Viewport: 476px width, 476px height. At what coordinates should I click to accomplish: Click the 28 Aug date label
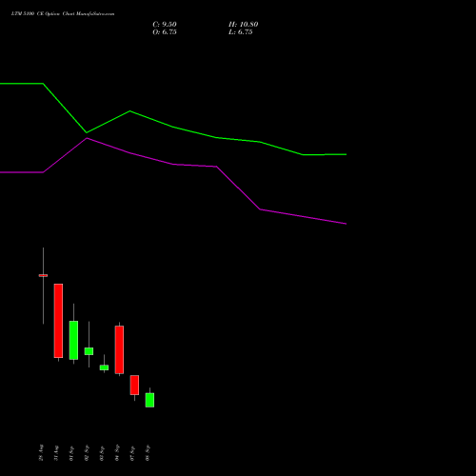pos(41,453)
